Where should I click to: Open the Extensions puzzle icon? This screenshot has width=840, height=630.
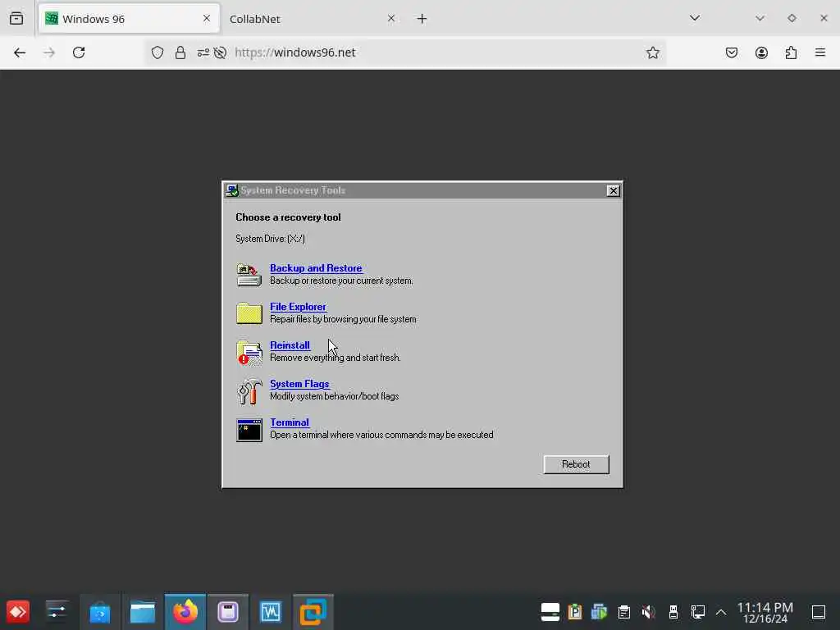[791, 52]
